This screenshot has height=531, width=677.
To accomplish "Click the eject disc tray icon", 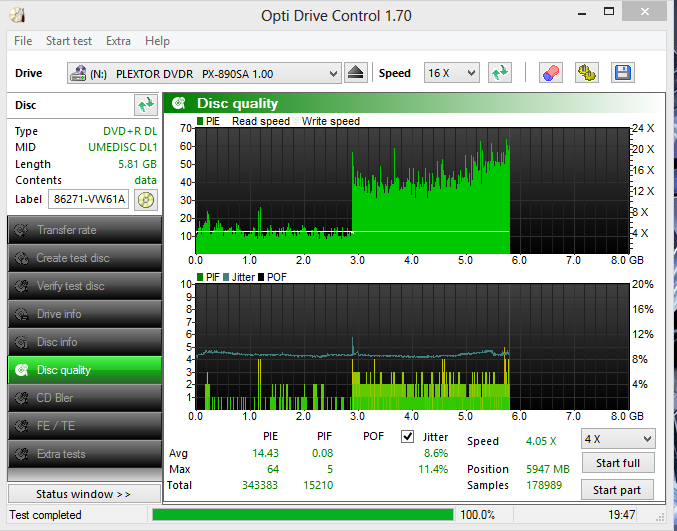I will (x=355, y=73).
